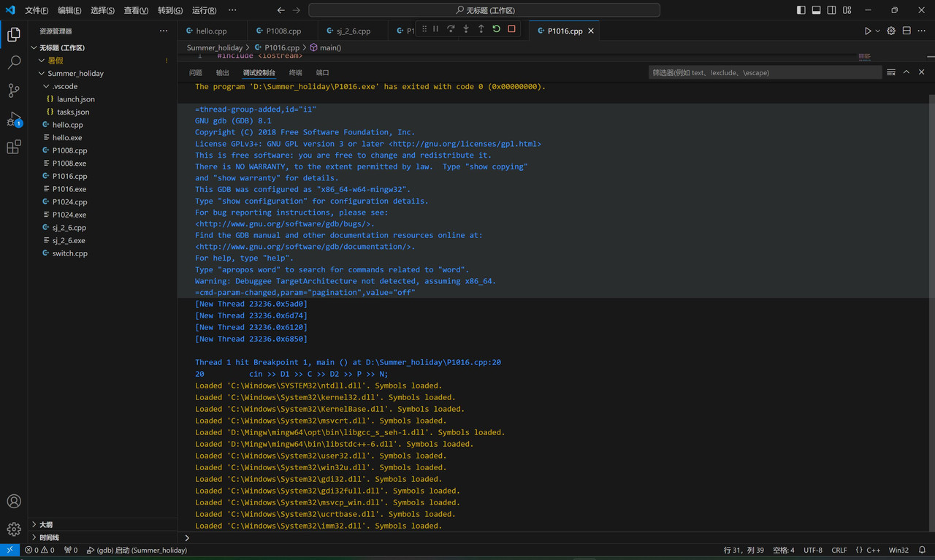Switch to 终端 panel tab
The width and height of the screenshot is (935, 560).
pyautogui.click(x=295, y=72)
